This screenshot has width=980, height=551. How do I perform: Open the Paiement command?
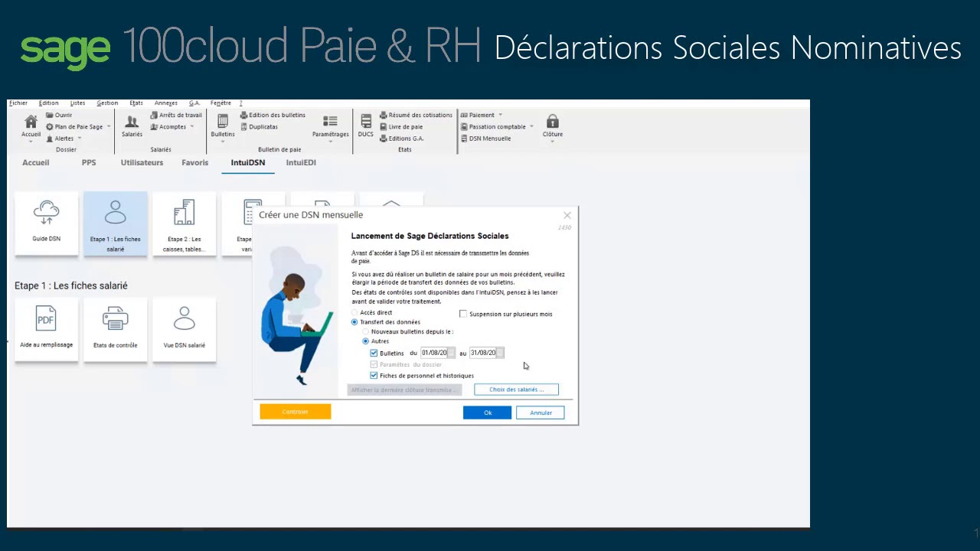(x=477, y=115)
